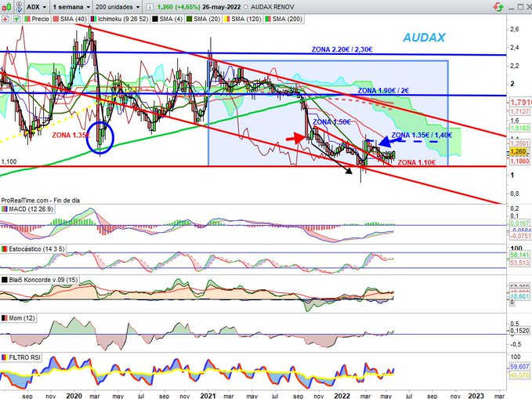Click the 2021 time axis label

(x=208, y=396)
